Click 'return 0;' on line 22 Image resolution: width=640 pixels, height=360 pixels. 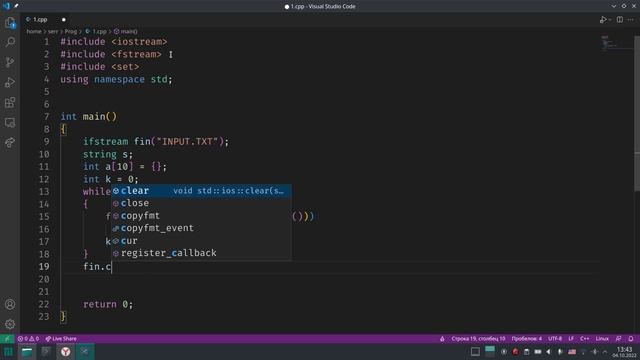coord(108,304)
